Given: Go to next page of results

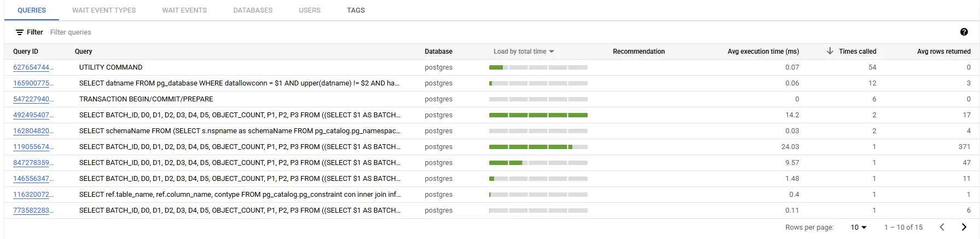Looking at the screenshot, I should coord(964,227).
